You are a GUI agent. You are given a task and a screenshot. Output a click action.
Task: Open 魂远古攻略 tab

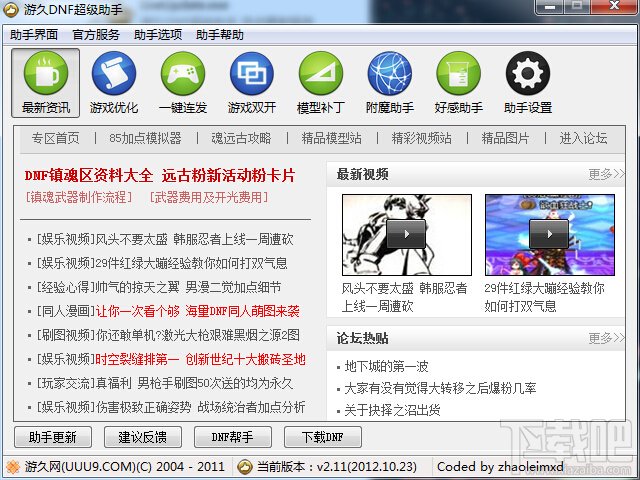point(241,138)
